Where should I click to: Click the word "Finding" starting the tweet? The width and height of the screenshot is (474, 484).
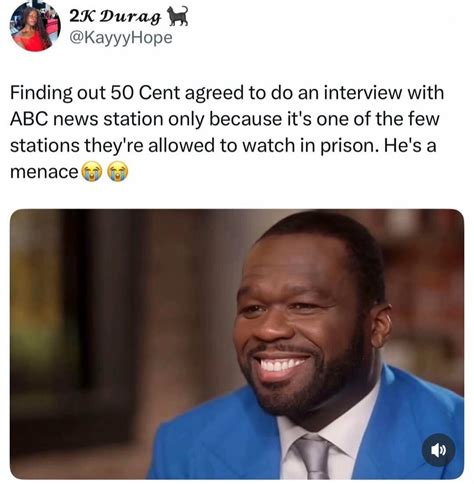tap(41, 94)
